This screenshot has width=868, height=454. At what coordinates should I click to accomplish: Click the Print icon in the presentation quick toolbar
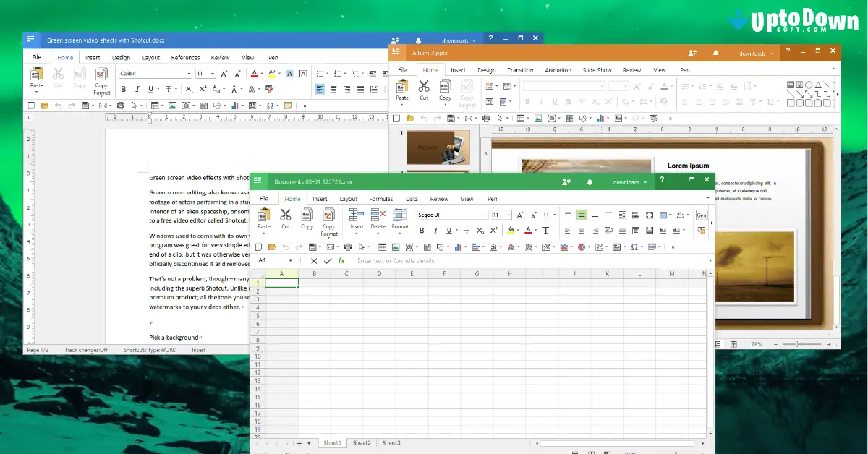coord(486,118)
